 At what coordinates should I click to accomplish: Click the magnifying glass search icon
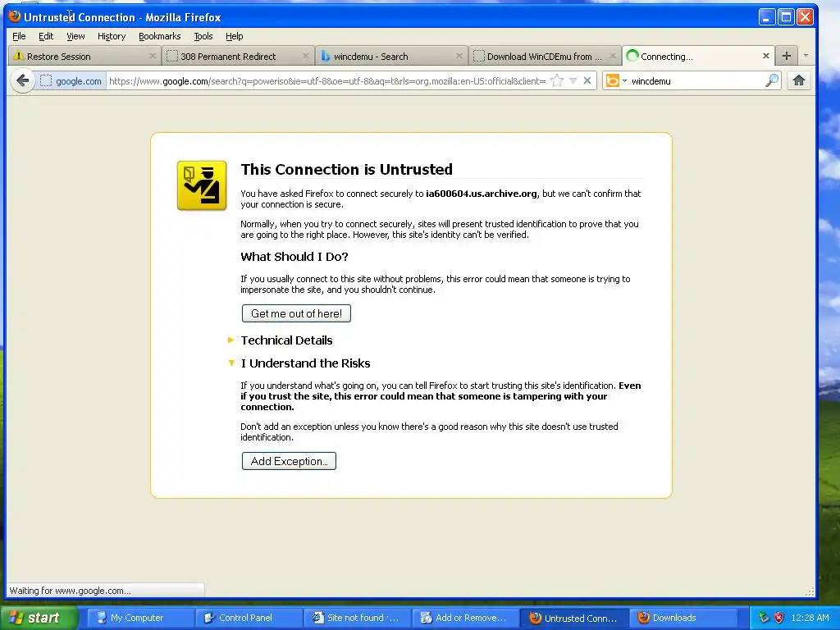(772, 81)
